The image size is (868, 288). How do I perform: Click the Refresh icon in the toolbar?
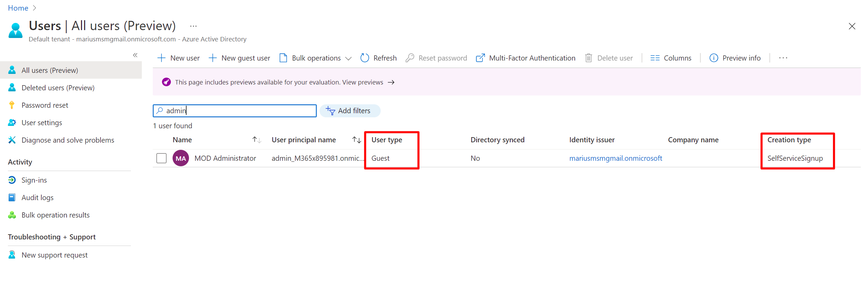pos(365,58)
